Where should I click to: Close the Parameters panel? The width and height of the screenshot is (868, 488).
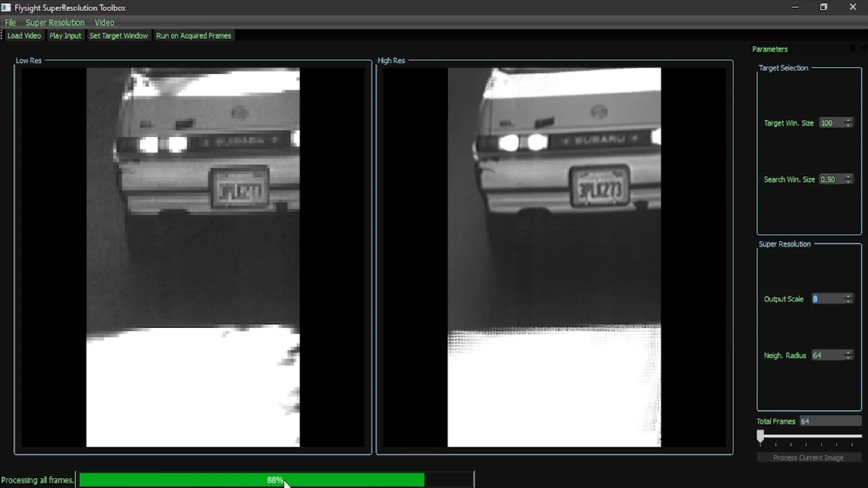(x=863, y=48)
